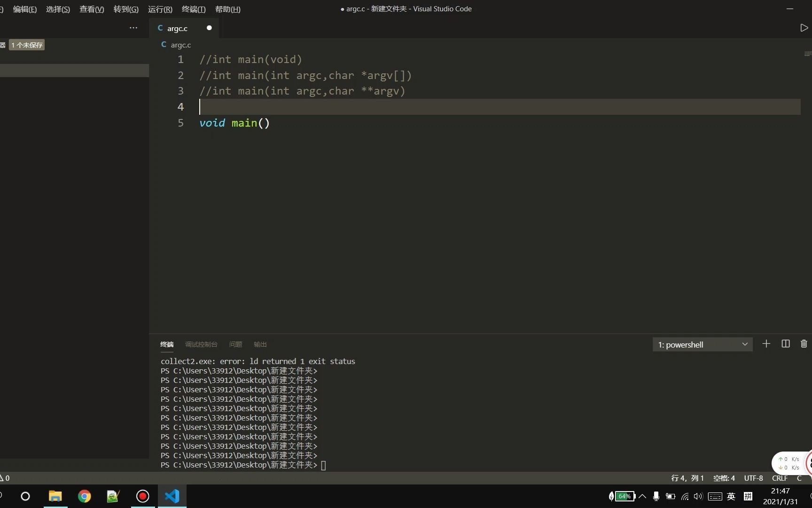The image size is (812, 508).
Task: Switch to the 问题 panel tab
Action: [x=235, y=344]
